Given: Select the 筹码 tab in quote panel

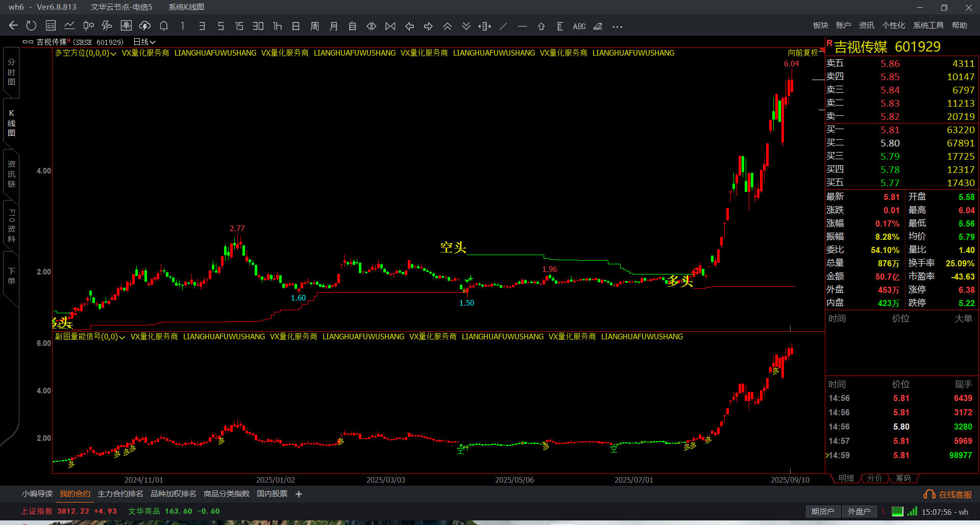Looking at the screenshot, I should point(903,478).
